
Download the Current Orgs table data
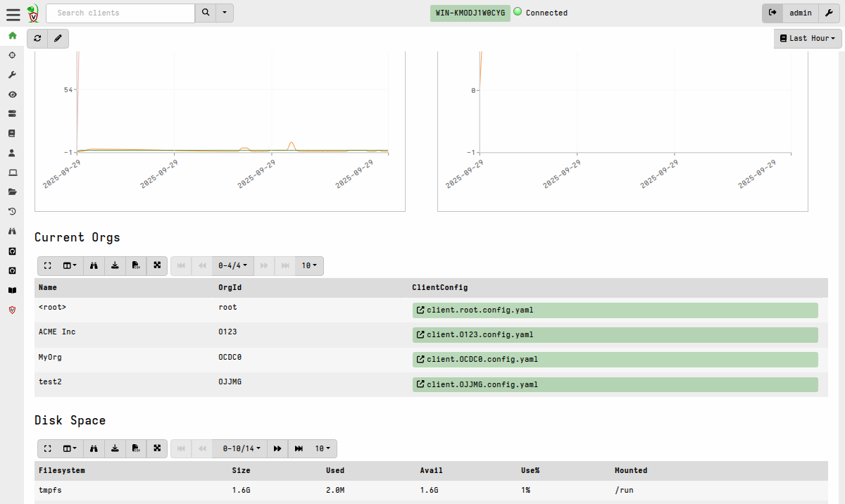[115, 265]
